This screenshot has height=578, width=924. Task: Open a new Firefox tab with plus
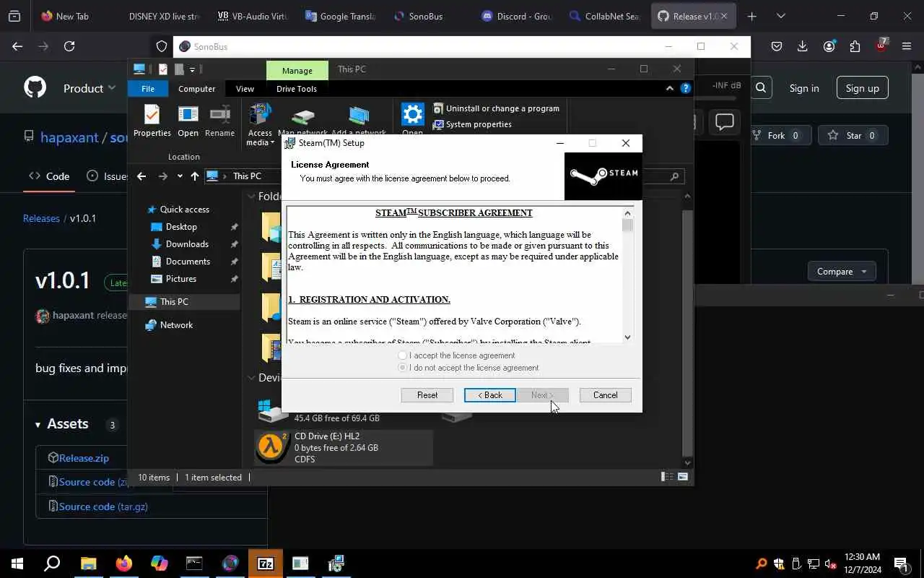click(751, 16)
